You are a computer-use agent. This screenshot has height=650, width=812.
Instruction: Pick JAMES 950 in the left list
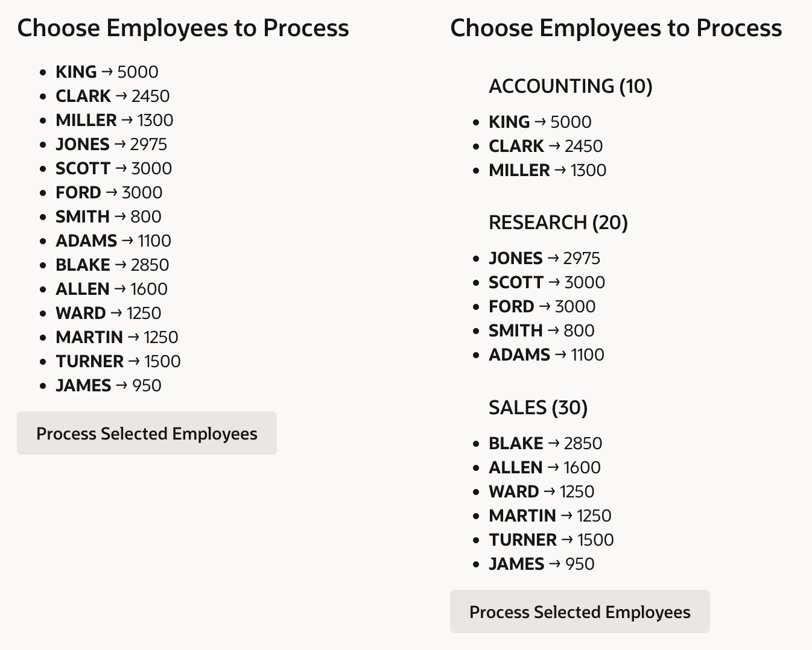[x=109, y=385]
